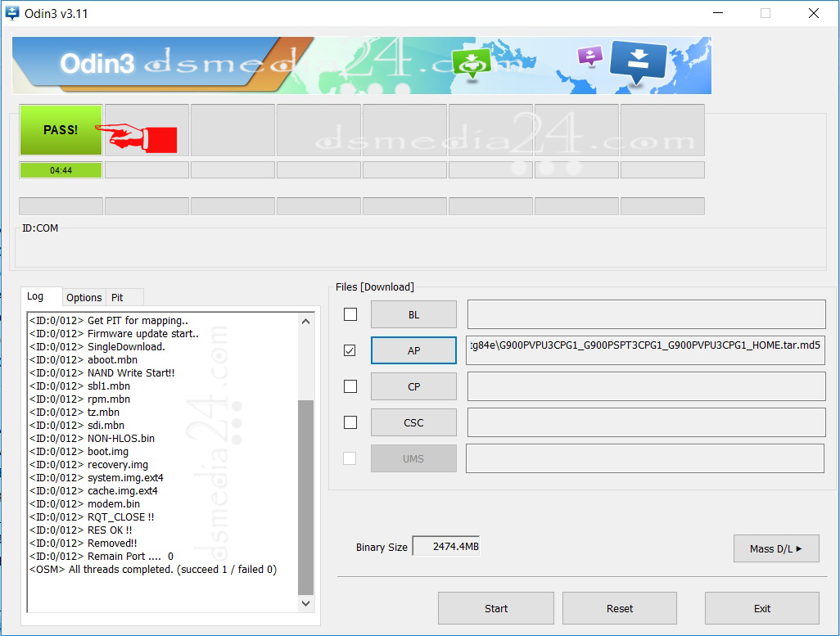Enable the CSC checkbox
Screen dimensions: 840x636
pyautogui.click(x=350, y=422)
